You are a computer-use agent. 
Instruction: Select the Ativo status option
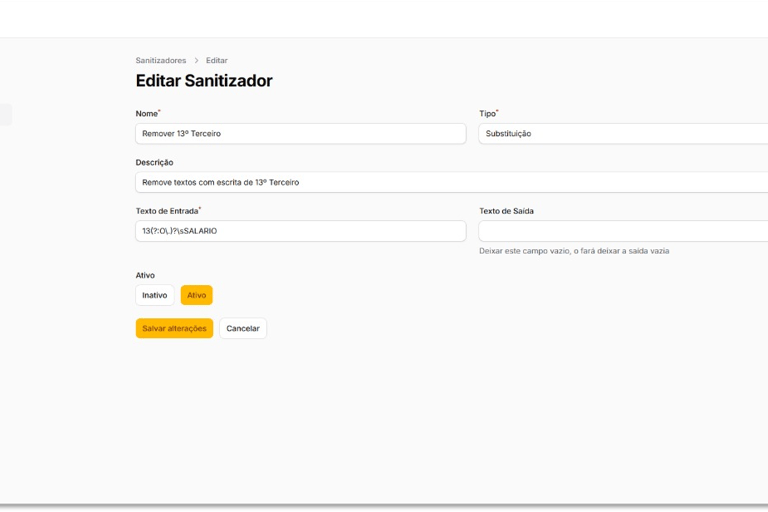[x=196, y=295]
